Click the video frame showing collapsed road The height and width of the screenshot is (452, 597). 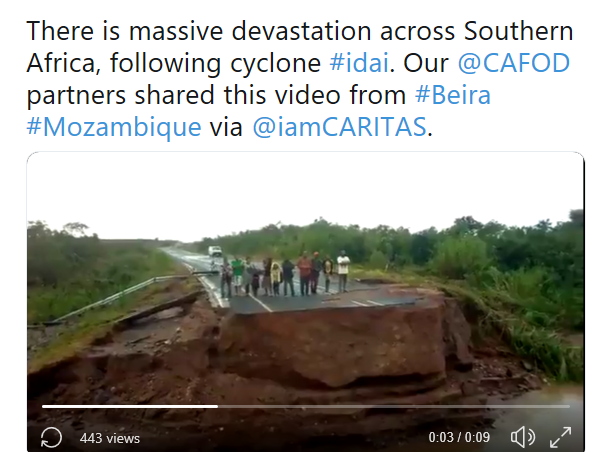[305, 302]
